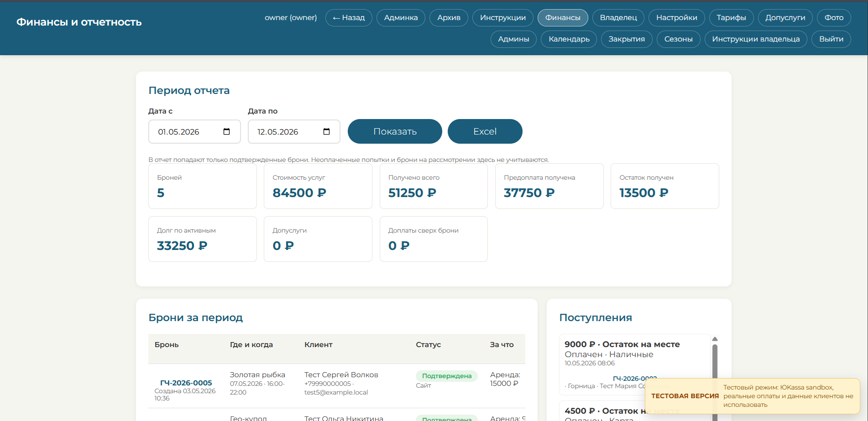The width and height of the screenshot is (868, 421).
Task: Open the calendar picker in "Дата по" field
Action: 326,132
